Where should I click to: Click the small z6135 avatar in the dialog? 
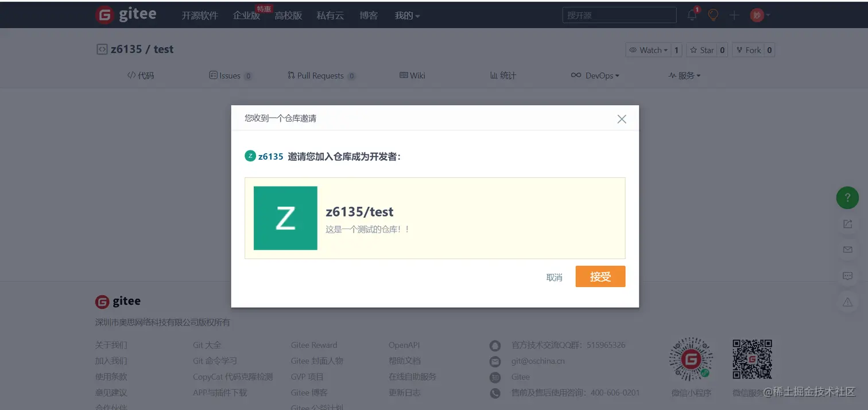250,156
